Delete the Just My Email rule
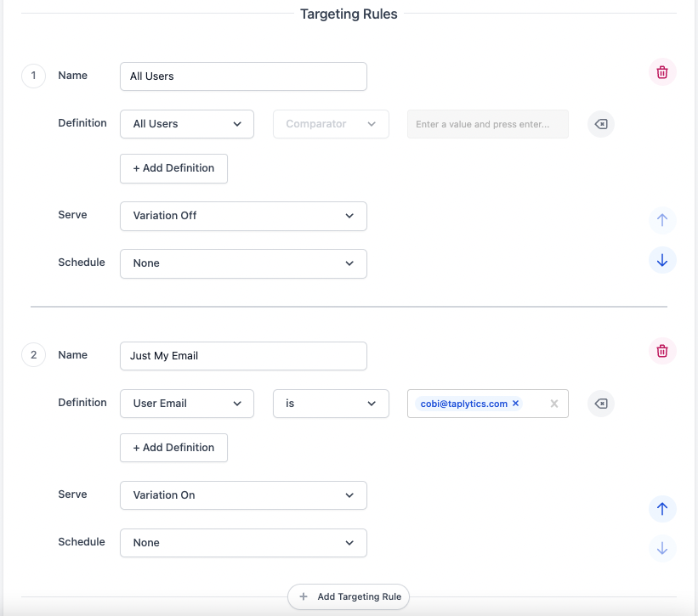 pyautogui.click(x=662, y=351)
